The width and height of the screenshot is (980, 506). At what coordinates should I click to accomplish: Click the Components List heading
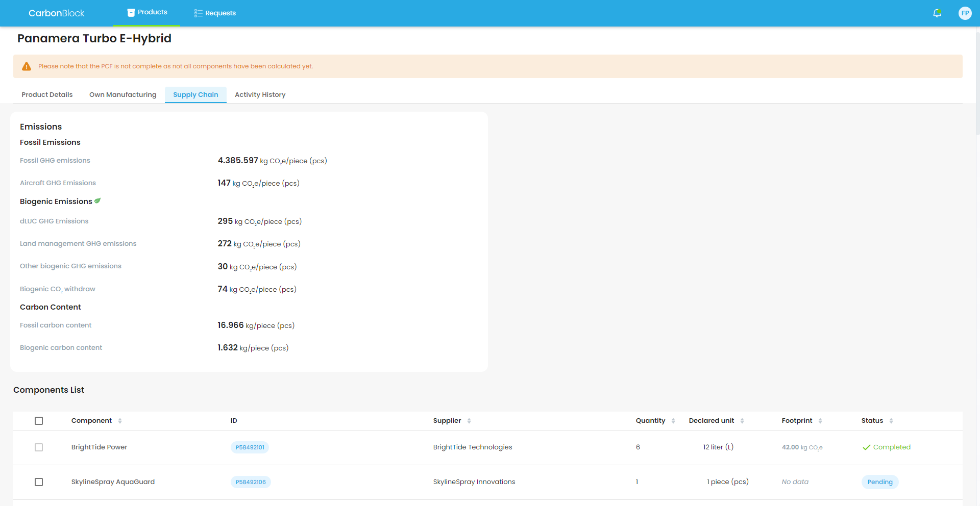(48, 390)
